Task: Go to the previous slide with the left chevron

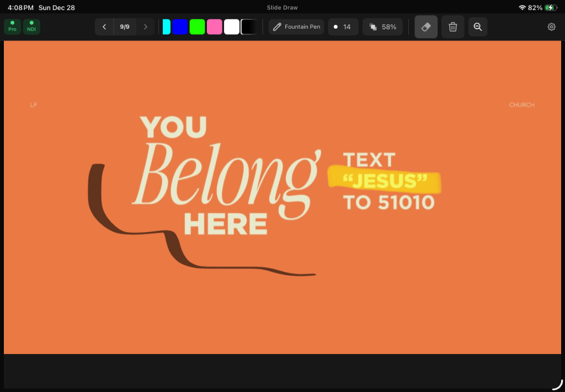Action: (104, 26)
